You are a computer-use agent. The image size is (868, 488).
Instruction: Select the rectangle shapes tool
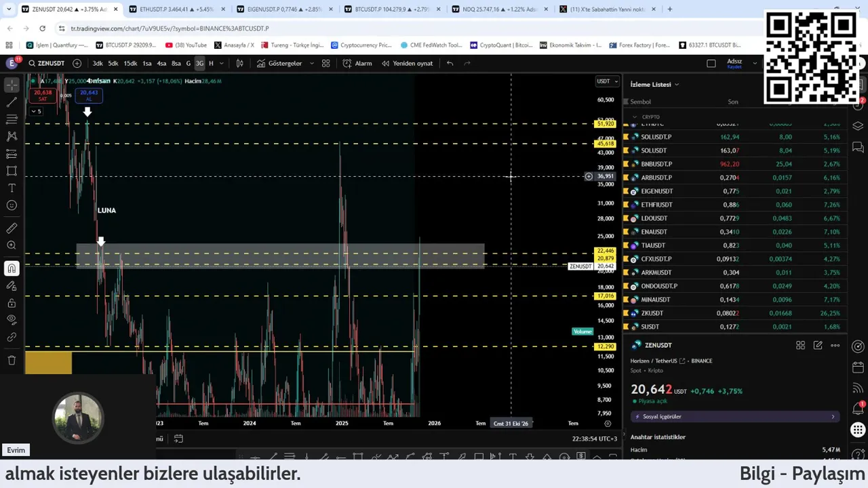12,171
